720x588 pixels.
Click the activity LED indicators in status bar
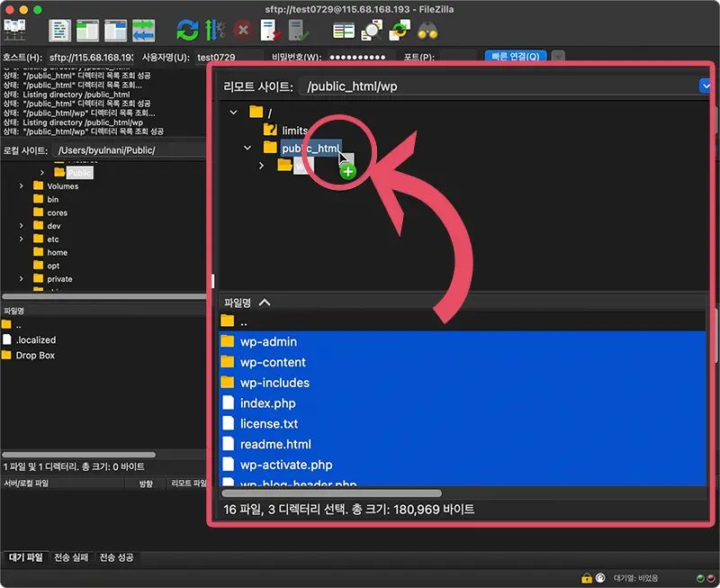[706, 578]
